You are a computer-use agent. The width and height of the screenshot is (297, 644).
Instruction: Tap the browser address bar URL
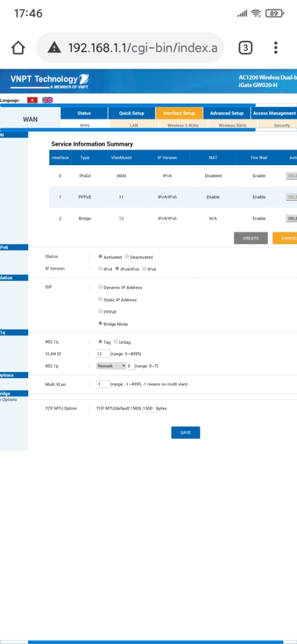click(x=143, y=48)
